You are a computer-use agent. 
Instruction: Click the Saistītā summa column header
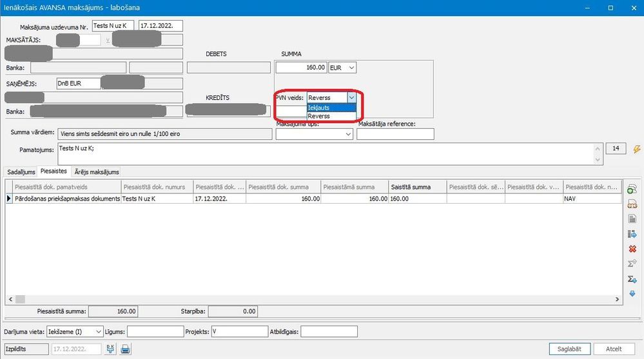tap(417, 187)
